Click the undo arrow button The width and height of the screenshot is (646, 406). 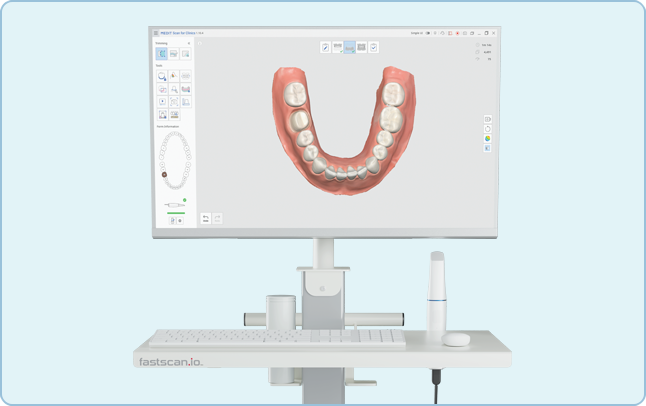click(x=206, y=217)
